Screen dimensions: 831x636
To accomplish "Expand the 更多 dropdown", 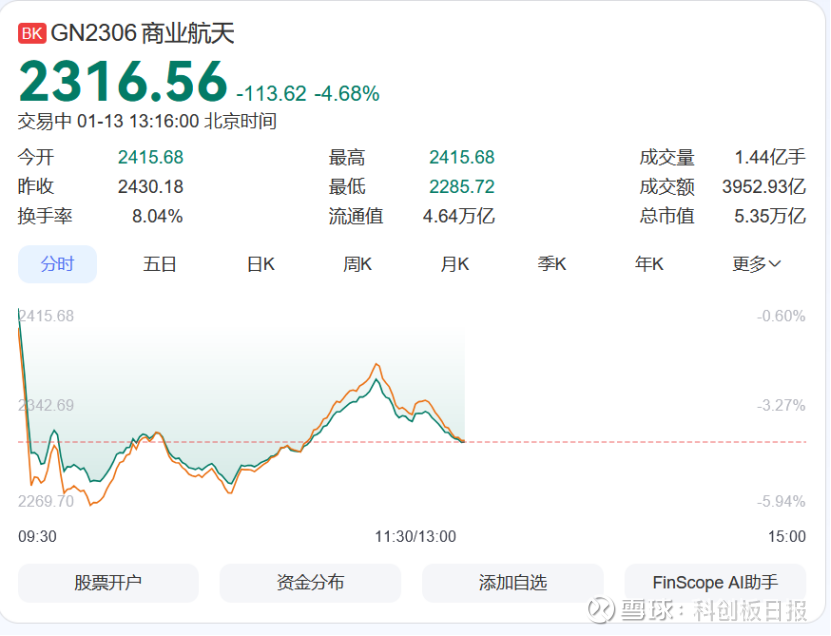I will click(756, 264).
